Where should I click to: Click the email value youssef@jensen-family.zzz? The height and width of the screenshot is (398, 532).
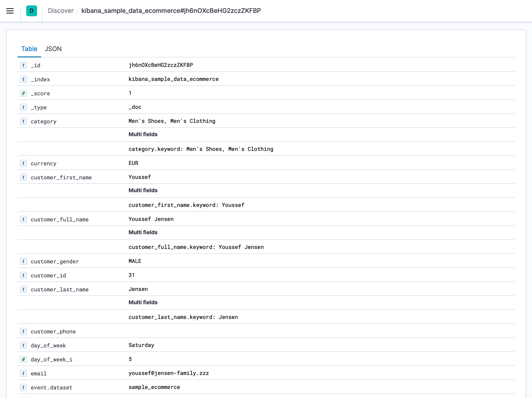[169, 373]
